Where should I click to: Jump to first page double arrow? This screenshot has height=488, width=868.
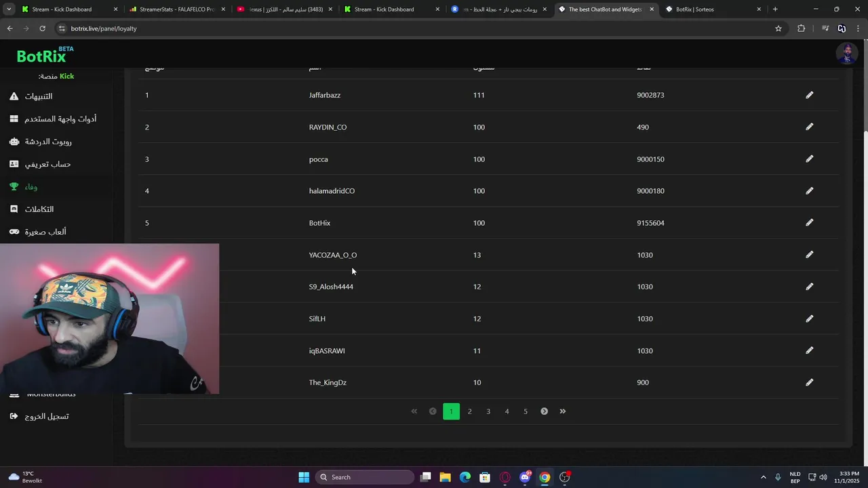[414, 411]
